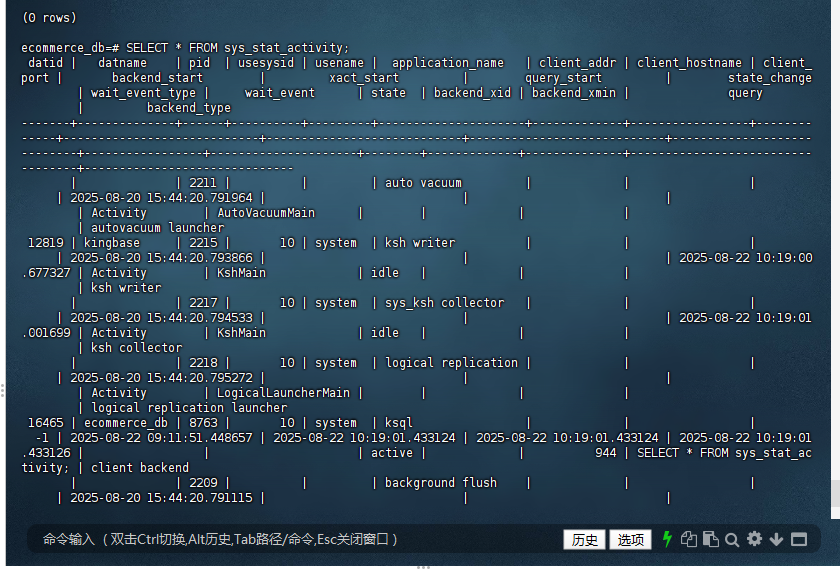Click timestamp 2025-08-20 15:44:20.793866

(161, 258)
